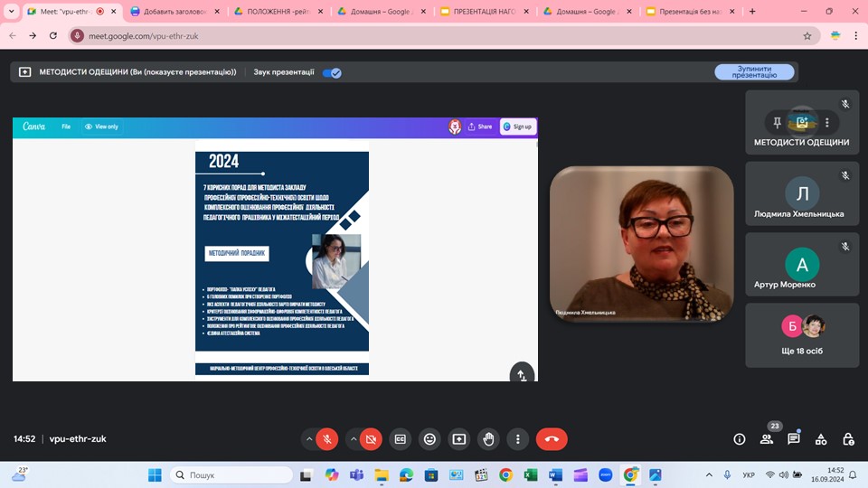Open the Canva File menu

[x=66, y=127]
